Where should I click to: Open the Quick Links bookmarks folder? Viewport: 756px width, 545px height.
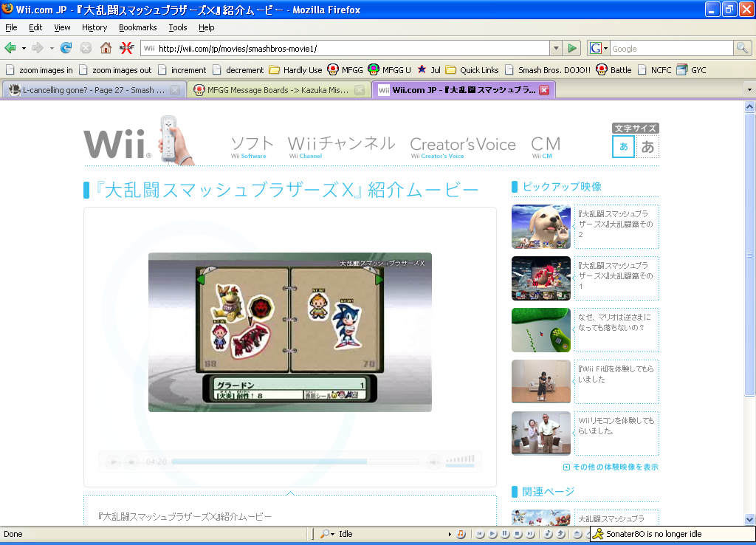(472, 70)
